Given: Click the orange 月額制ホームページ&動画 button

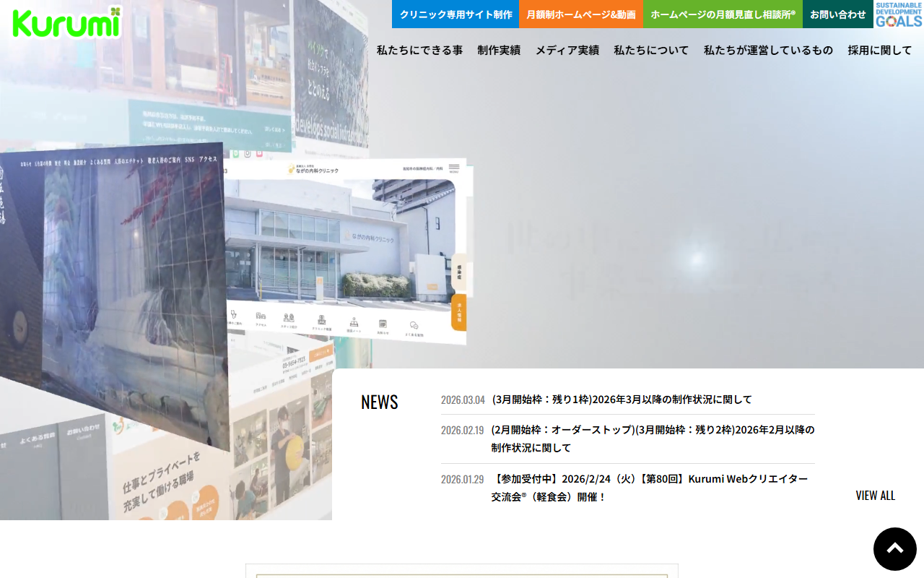Looking at the screenshot, I should click(581, 14).
